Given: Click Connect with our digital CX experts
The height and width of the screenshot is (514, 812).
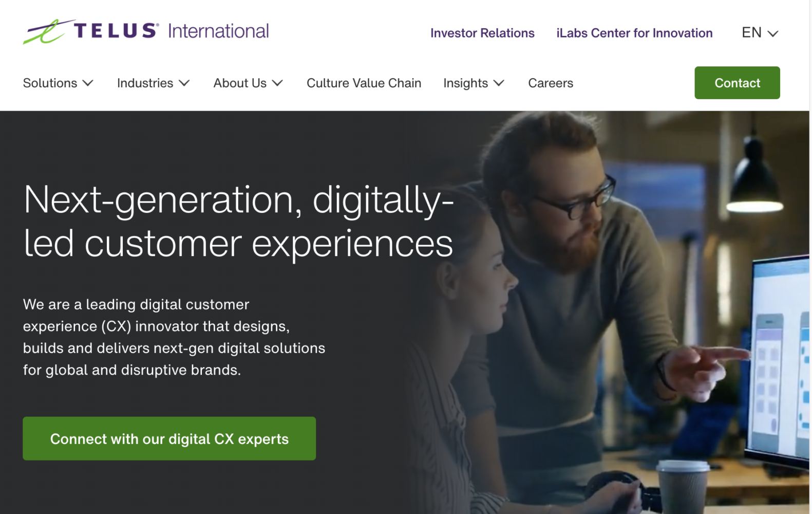Looking at the screenshot, I should click(x=169, y=438).
